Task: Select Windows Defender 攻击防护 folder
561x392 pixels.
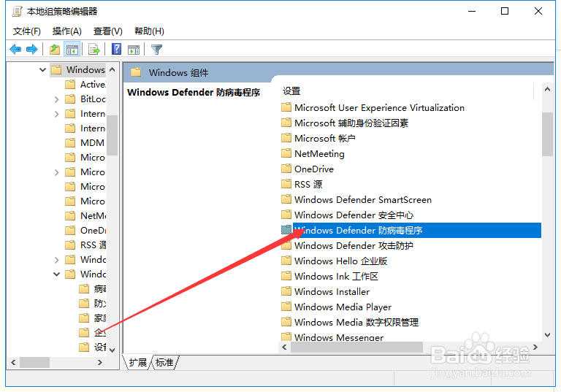Action: pos(348,246)
